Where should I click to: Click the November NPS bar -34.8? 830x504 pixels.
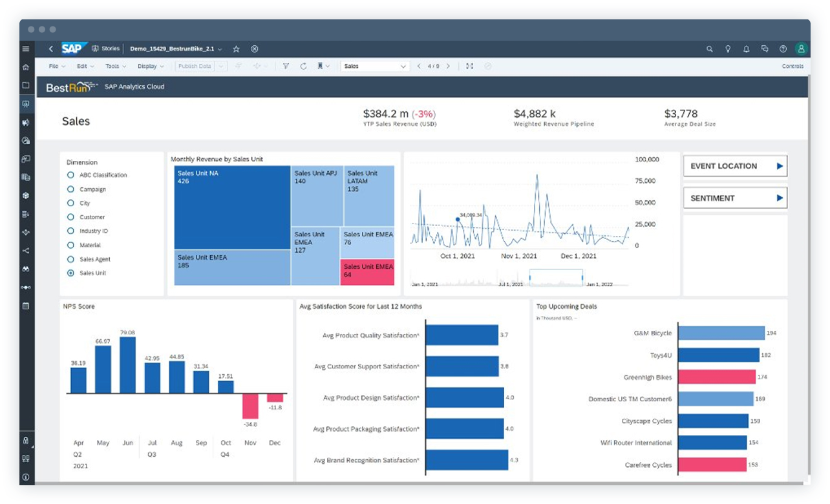coord(251,406)
